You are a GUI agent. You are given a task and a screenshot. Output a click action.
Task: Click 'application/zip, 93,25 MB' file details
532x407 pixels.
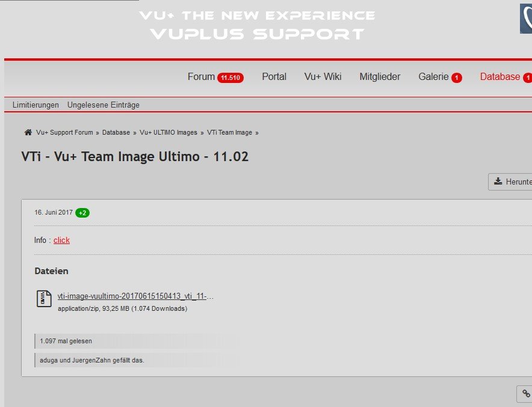(123, 309)
